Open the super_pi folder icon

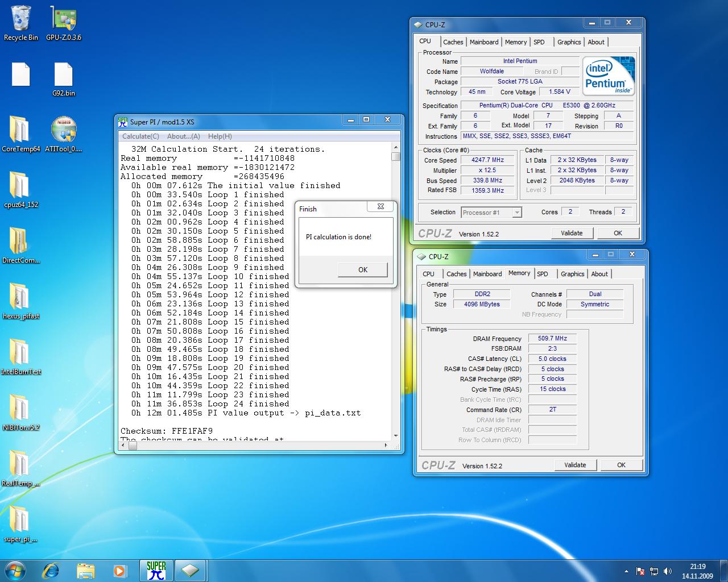point(21,524)
